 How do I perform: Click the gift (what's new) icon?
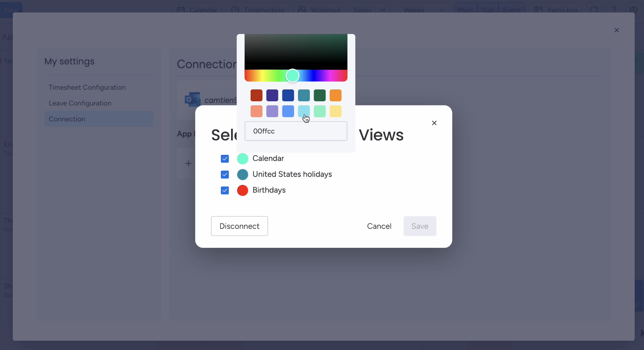[633, 10]
